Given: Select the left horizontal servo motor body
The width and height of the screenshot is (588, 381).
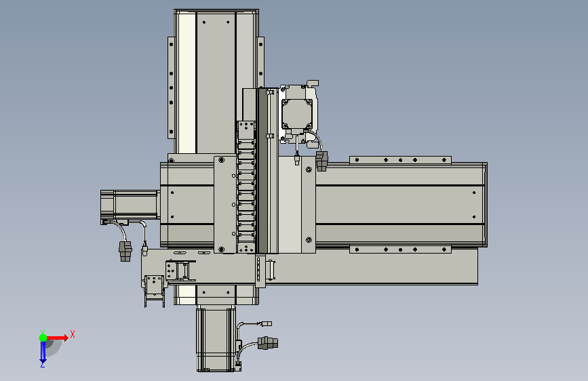Looking at the screenshot, I should pos(129,204).
